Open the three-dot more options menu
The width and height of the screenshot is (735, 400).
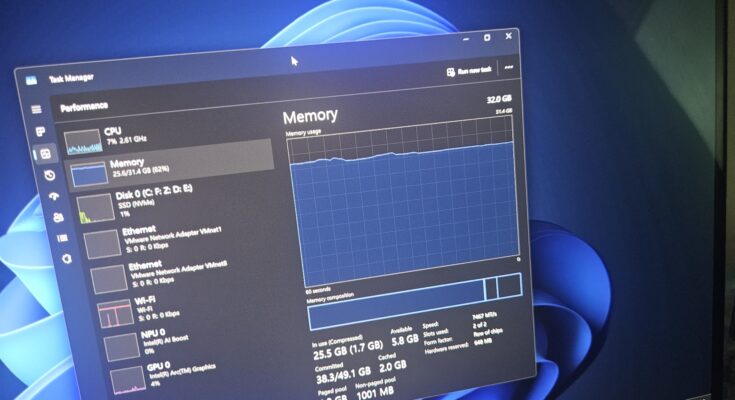click(510, 69)
